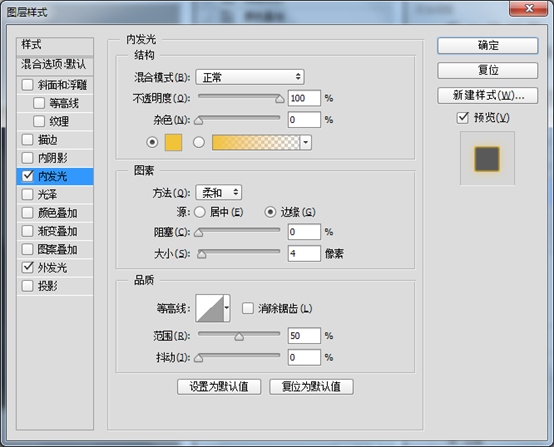Enable 渐变叠加 checkbox
The image size is (554, 447).
[27, 231]
